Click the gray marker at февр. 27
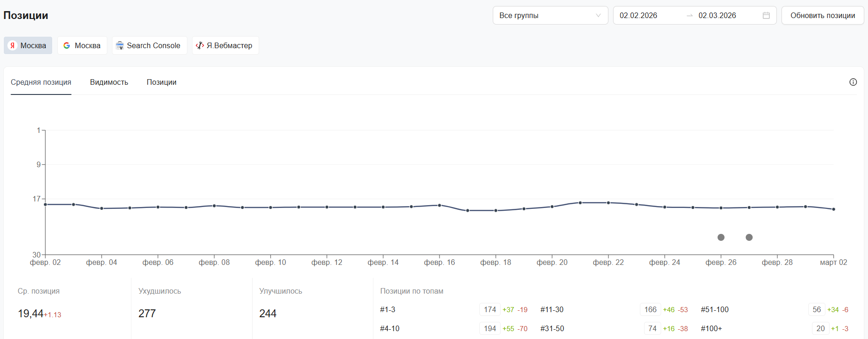Screen dimensions: 868x339 click(x=749, y=237)
